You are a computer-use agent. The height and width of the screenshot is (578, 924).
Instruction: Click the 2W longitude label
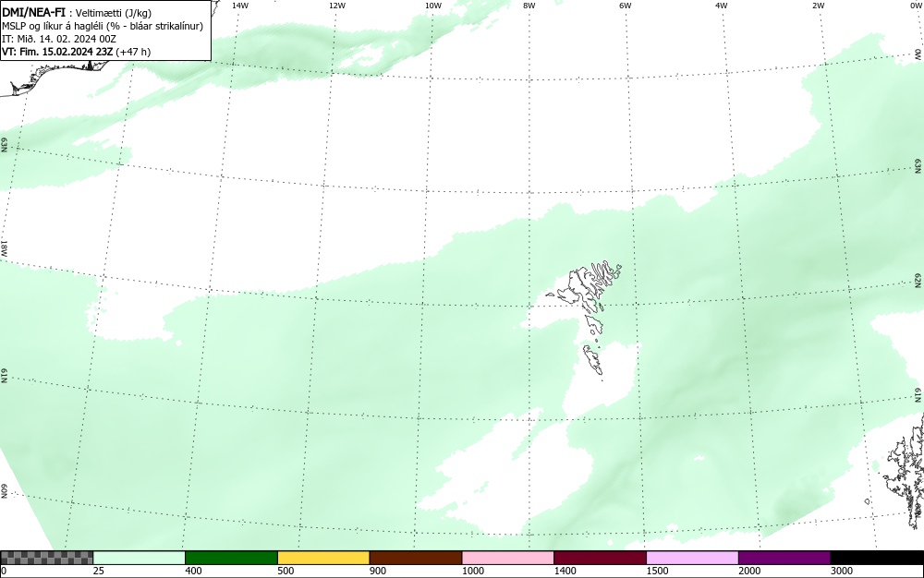pos(818,6)
